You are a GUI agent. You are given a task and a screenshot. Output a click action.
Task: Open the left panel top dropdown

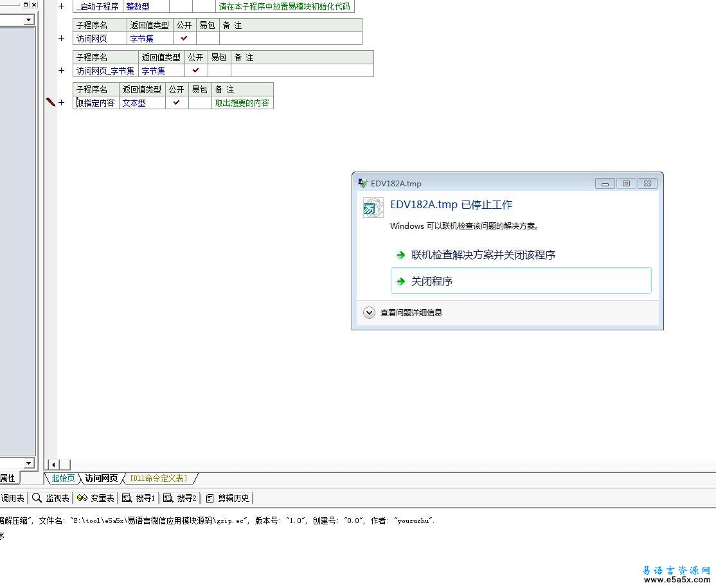click(28, 20)
